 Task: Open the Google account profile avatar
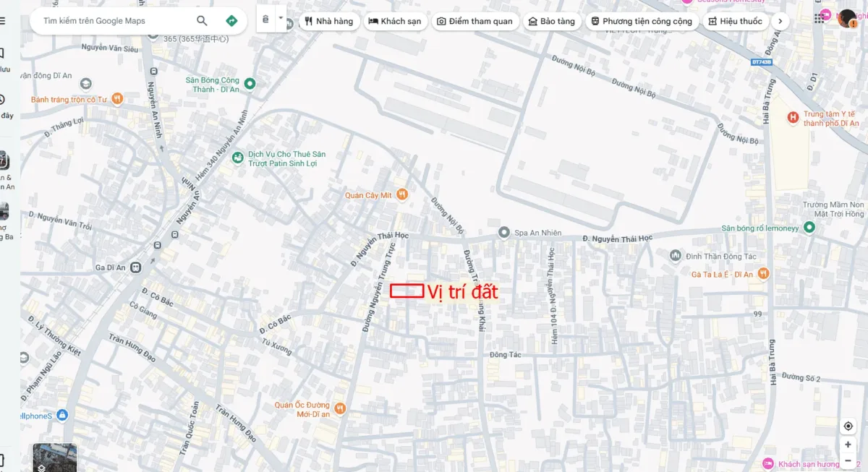point(848,19)
